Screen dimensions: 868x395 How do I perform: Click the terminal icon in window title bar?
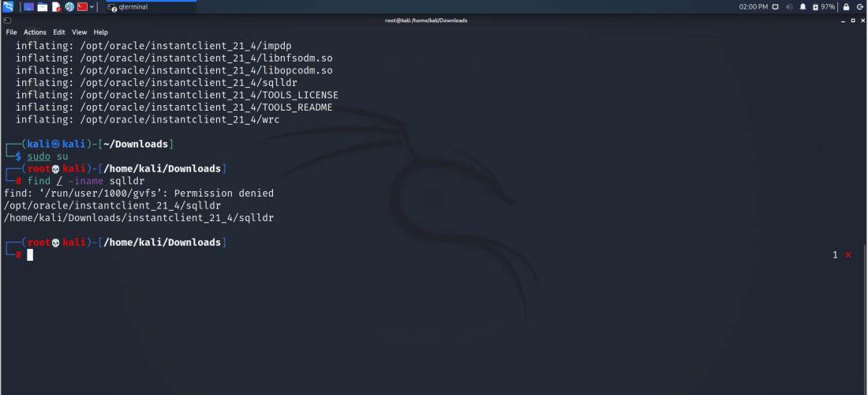tap(6, 21)
